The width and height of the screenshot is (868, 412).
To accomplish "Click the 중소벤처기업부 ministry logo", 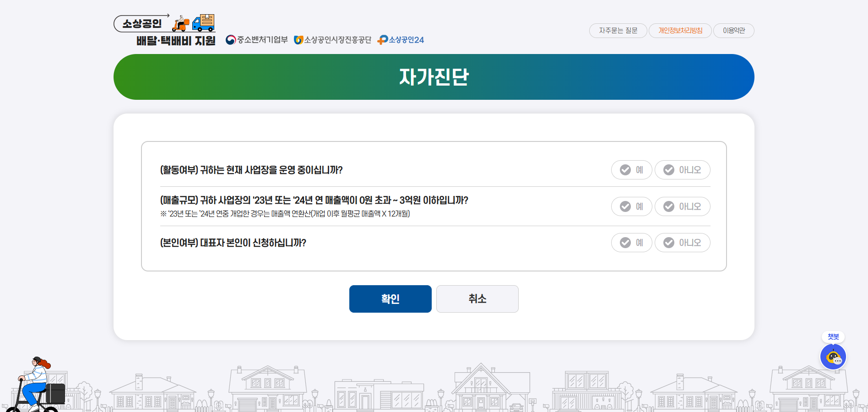I will pyautogui.click(x=256, y=39).
